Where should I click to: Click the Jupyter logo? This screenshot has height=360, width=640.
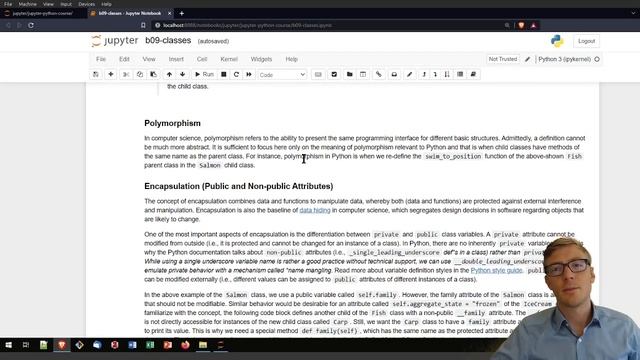[x=115, y=40]
